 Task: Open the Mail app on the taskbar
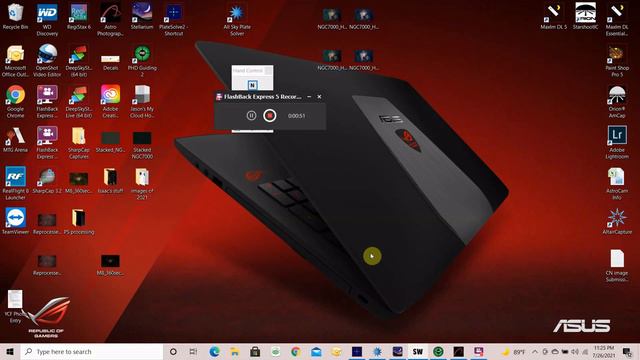pyautogui.click(x=316, y=351)
